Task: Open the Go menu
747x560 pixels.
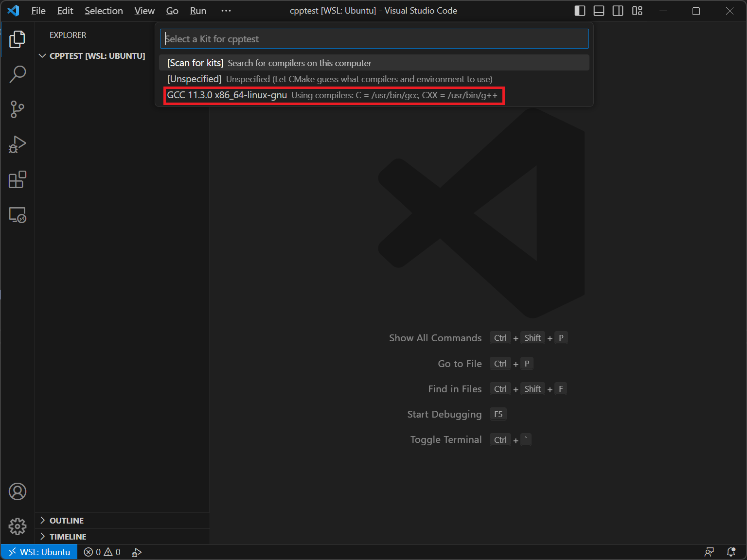Action: (172, 11)
